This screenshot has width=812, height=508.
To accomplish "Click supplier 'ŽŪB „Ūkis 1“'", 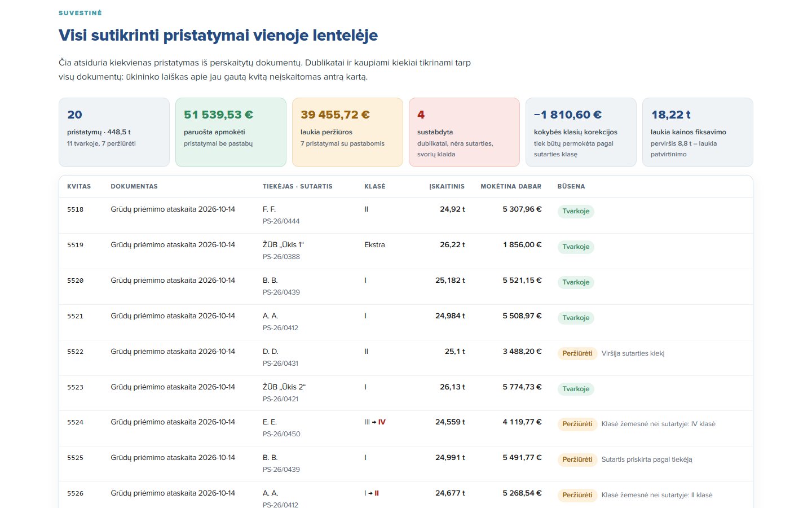I will point(283,245).
